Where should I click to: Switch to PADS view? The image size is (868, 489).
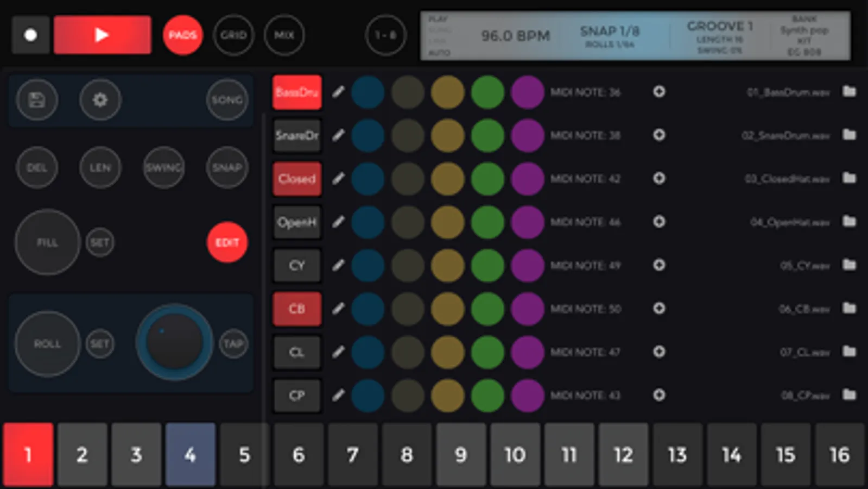pyautogui.click(x=183, y=35)
